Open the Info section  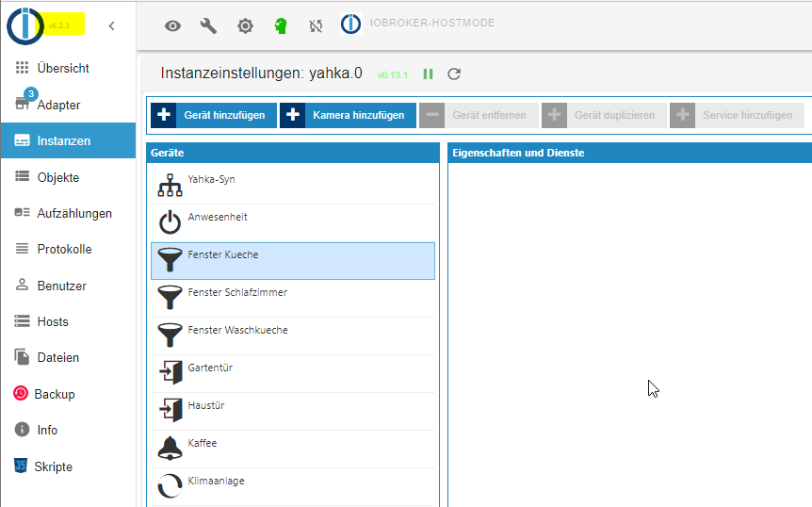tap(69, 430)
